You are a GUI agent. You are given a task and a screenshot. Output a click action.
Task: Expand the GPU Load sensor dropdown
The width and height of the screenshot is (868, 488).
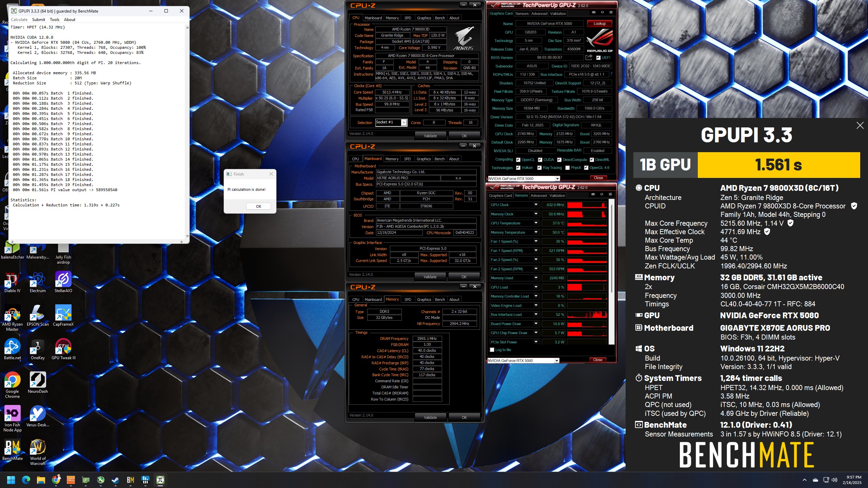(x=536, y=287)
